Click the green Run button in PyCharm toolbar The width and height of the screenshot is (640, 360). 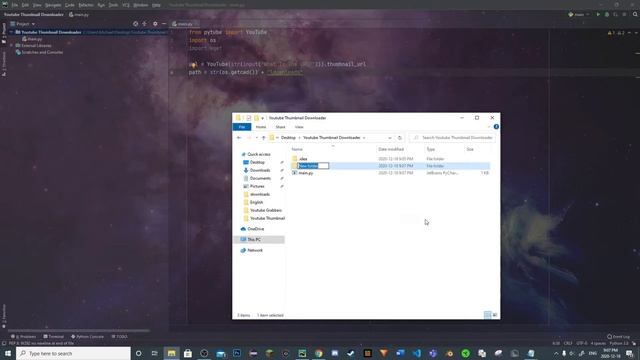[x=598, y=15]
